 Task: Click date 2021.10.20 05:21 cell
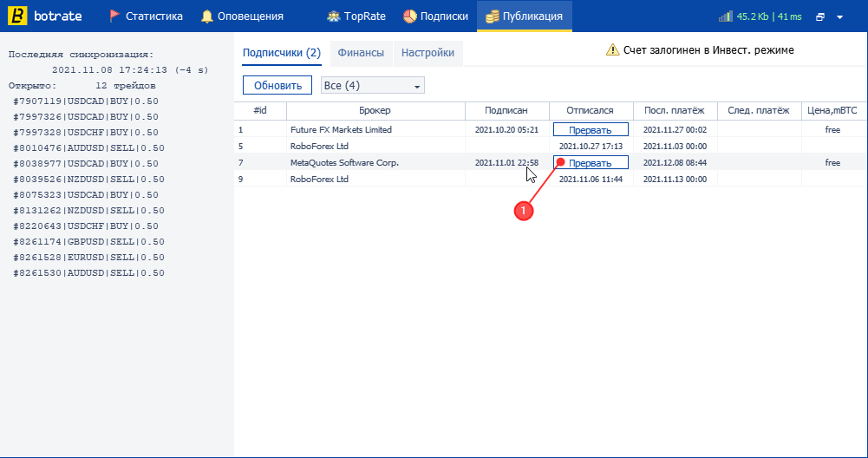coord(506,129)
